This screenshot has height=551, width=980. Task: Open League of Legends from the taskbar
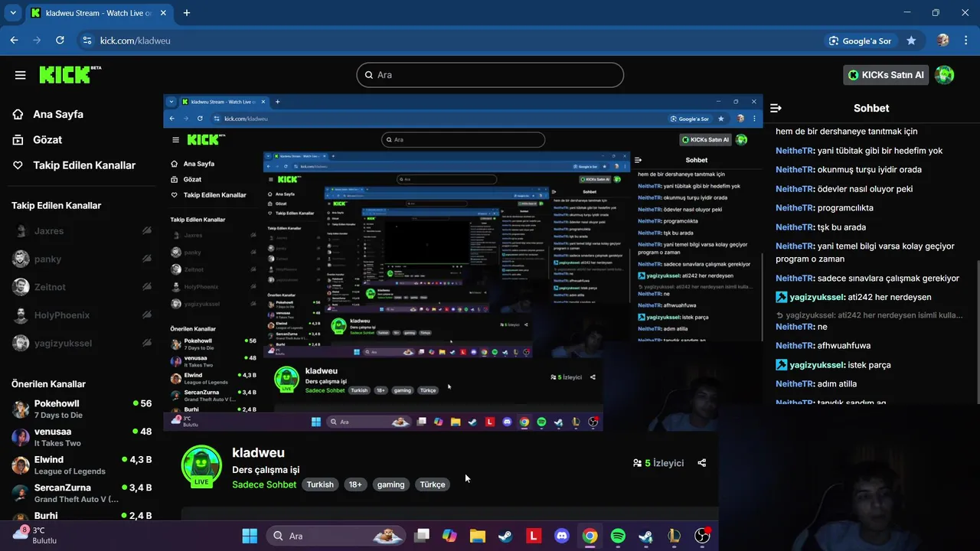[674, 536]
